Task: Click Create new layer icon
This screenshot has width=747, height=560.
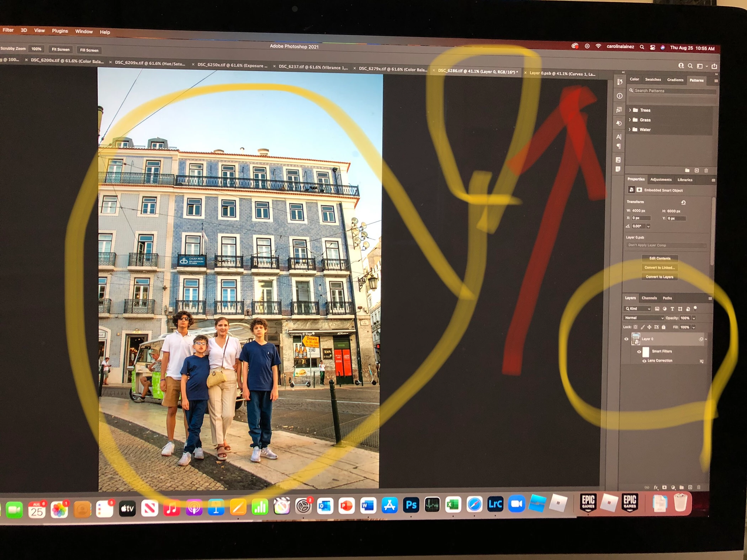Action: [690, 487]
